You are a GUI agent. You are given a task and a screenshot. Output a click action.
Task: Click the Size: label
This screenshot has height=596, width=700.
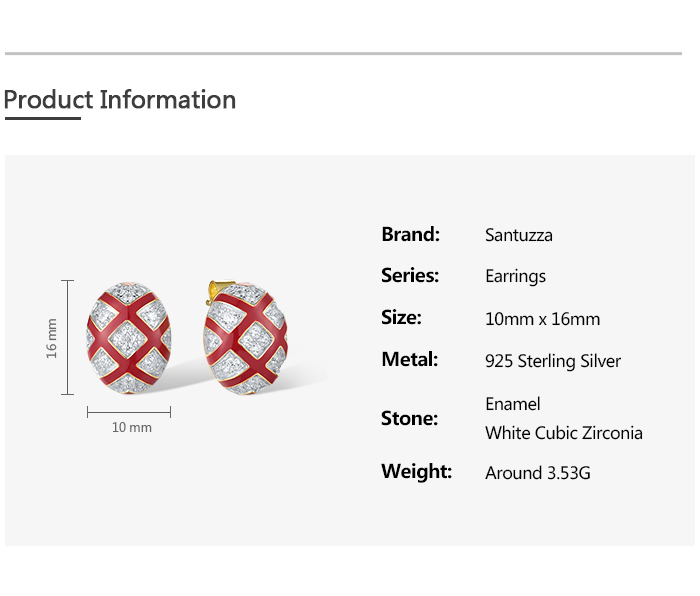pos(401,318)
